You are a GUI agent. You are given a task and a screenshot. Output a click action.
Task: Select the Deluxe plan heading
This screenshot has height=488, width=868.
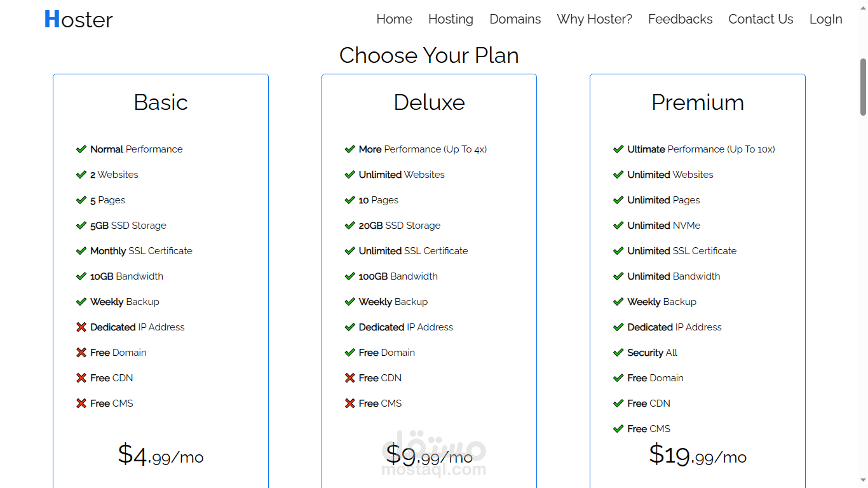429,102
